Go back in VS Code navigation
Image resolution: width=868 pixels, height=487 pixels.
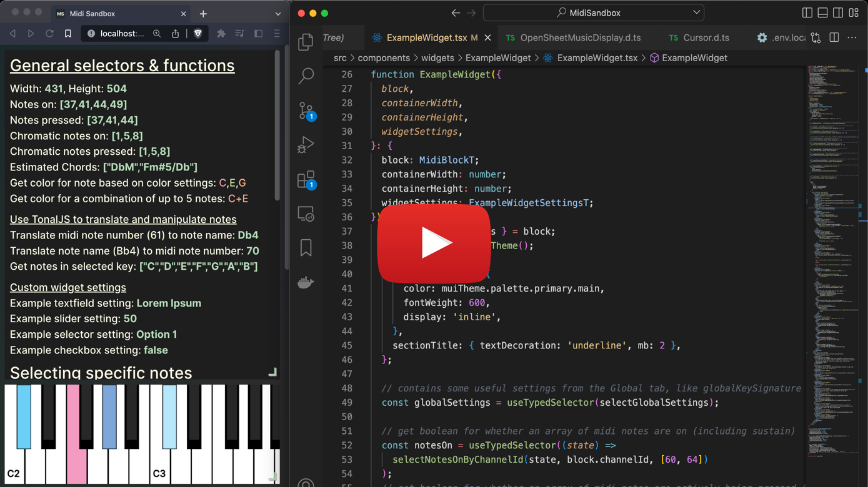coord(456,12)
